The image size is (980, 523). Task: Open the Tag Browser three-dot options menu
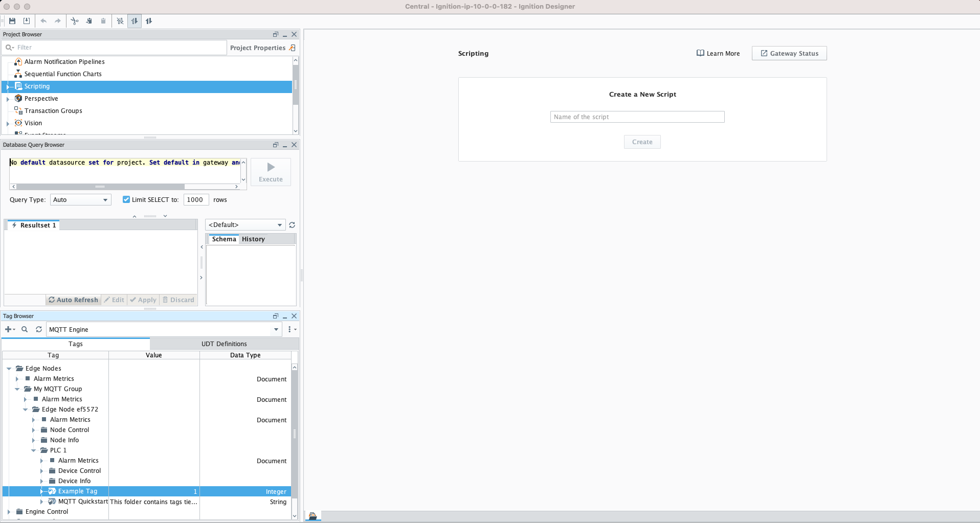pyautogui.click(x=290, y=330)
